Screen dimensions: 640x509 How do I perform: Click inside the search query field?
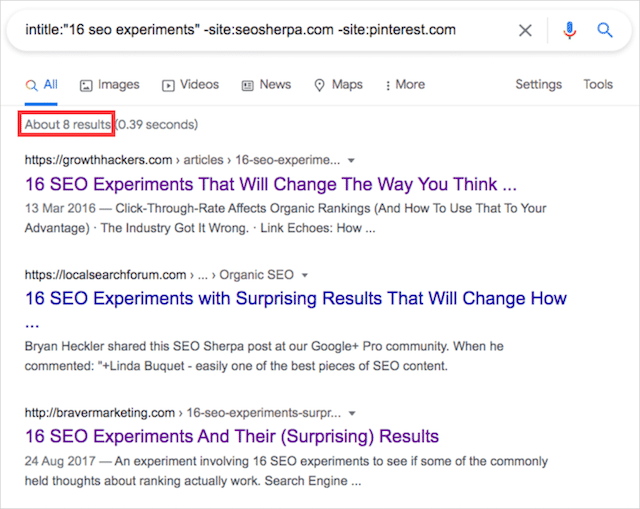[x=261, y=30]
